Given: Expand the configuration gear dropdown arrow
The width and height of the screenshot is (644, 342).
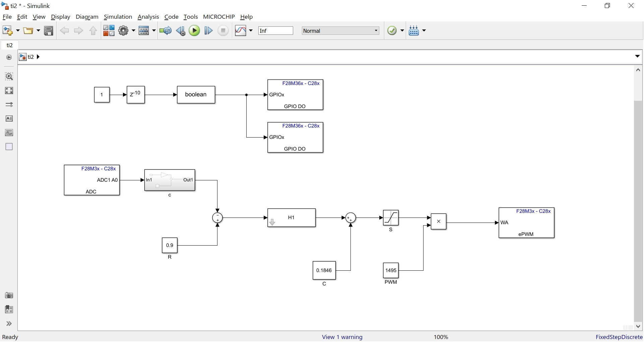Looking at the screenshot, I should (x=133, y=31).
